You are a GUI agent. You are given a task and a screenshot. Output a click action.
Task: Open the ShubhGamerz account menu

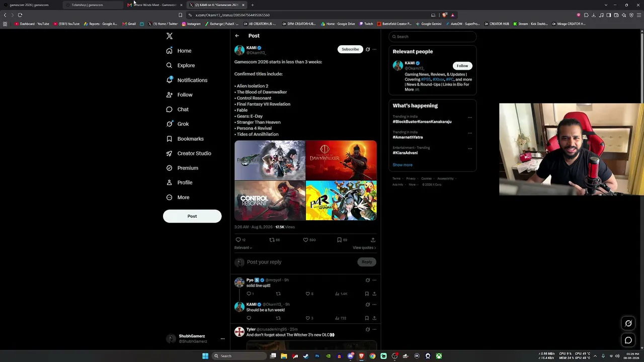click(x=195, y=338)
